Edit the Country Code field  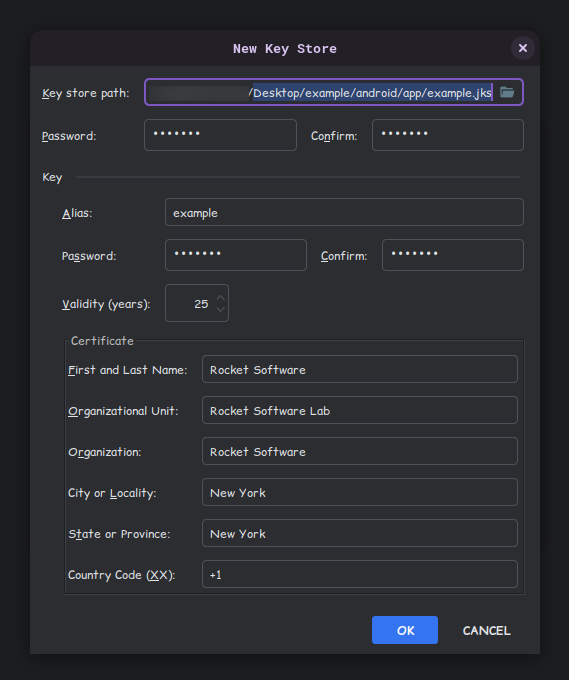click(x=360, y=574)
